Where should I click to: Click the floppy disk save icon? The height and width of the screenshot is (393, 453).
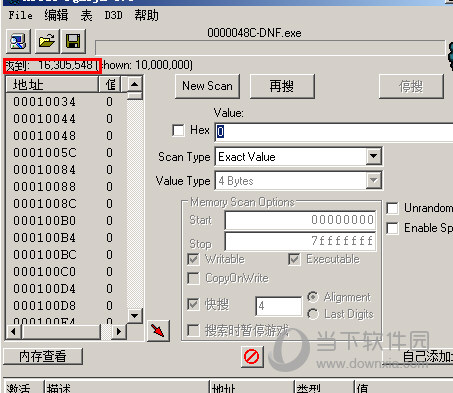pyautogui.click(x=73, y=41)
